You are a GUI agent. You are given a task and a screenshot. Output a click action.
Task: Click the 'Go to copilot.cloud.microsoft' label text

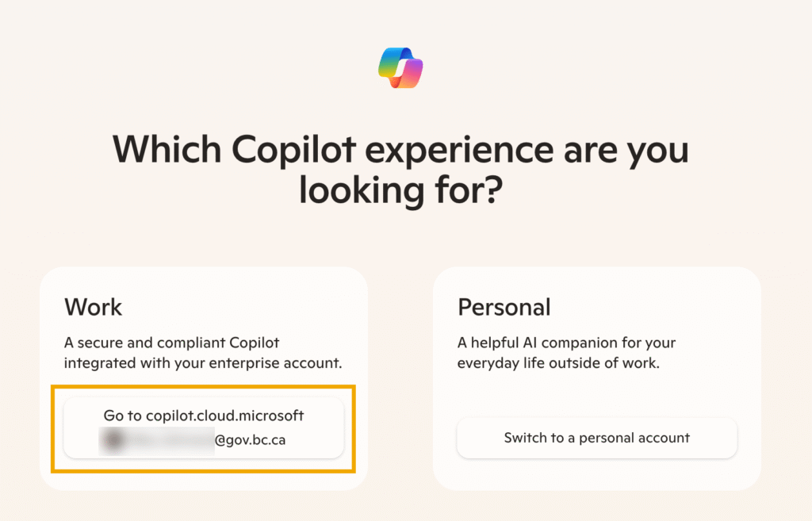pyautogui.click(x=204, y=416)
